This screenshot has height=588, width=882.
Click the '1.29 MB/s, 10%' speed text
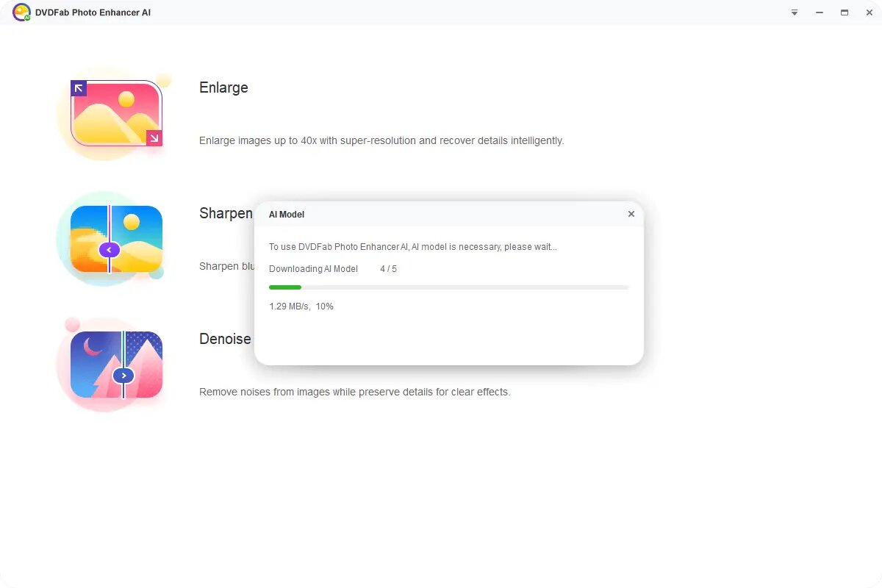pyautogui.click(x=301, y=306)
